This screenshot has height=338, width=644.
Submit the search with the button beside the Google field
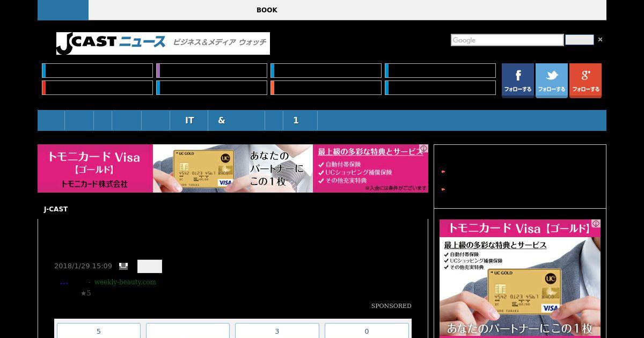click(x=580, y=40)
